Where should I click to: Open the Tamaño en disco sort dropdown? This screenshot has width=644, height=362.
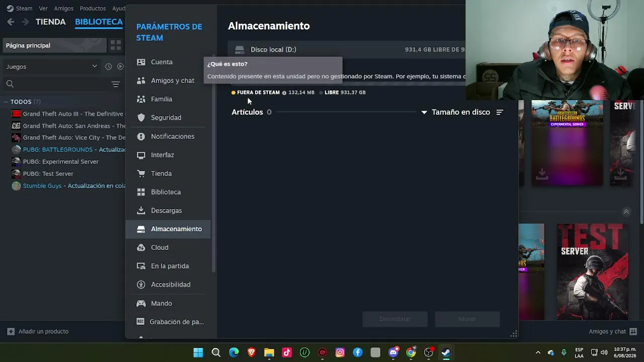point(455,112)
